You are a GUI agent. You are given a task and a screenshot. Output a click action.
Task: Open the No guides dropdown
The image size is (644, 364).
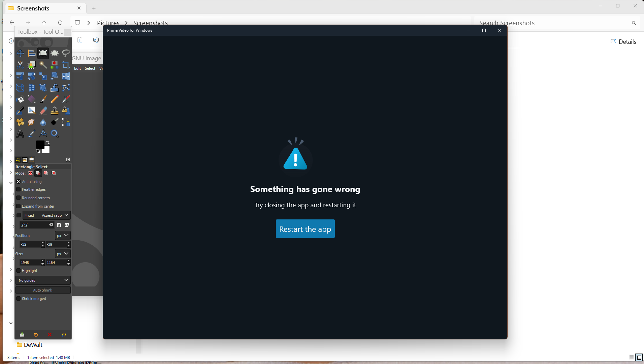pyautogui.click(x=43, y=280)
